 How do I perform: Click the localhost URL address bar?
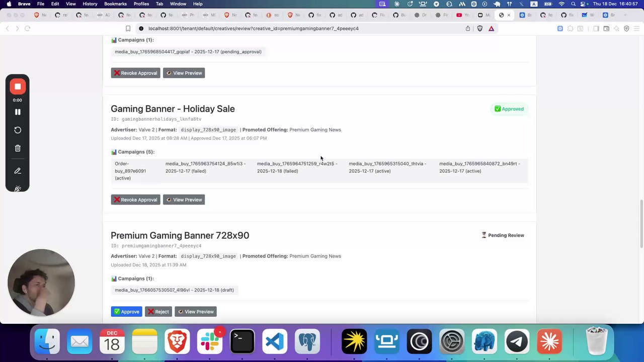pos(254,29)
